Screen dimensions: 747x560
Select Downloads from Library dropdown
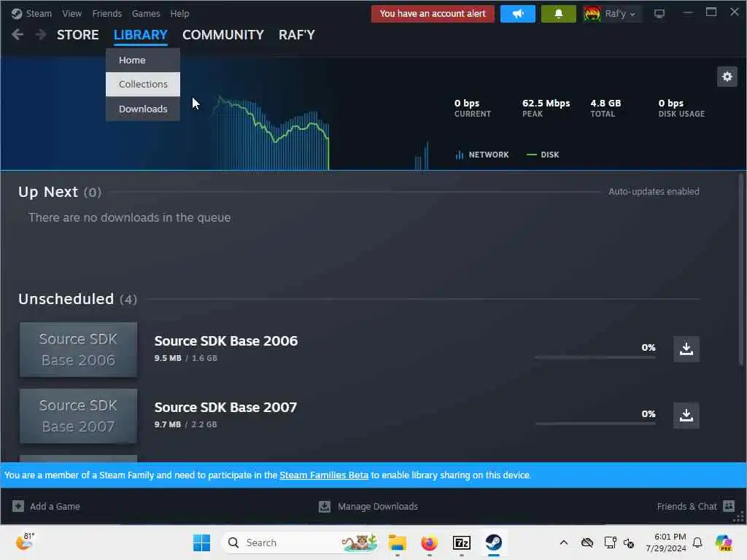pos(143,109)
